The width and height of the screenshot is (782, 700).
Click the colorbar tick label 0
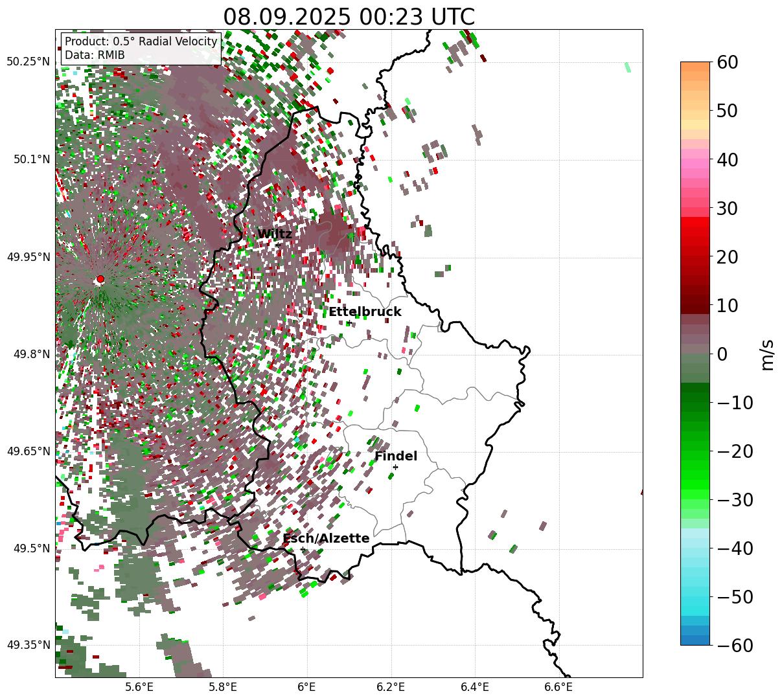coord(722,354)
